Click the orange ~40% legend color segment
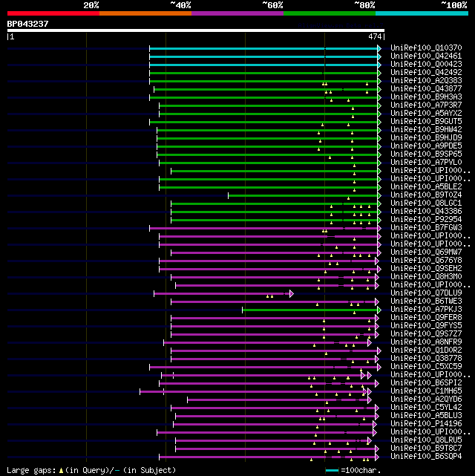This screenshot has height=476, width=475. 145,13
